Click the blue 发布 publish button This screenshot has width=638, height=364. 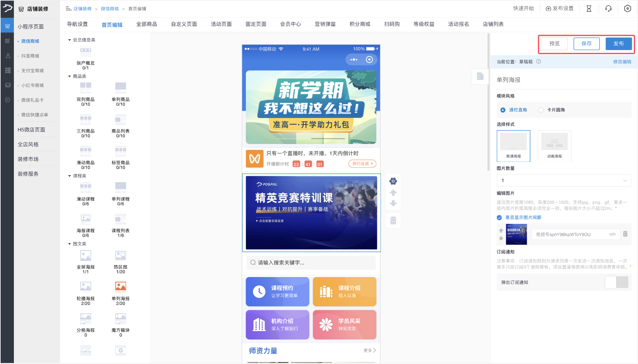click(619, 44)
